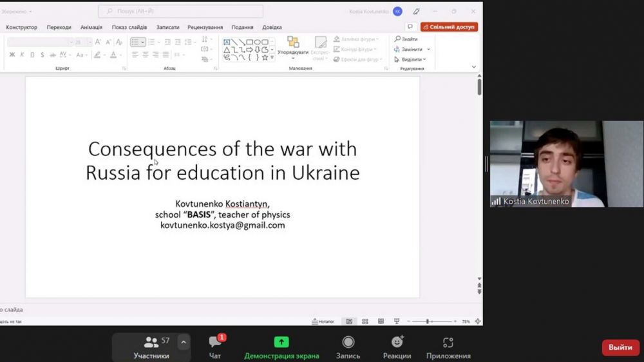Image resolution: width=644 pixels, height=362 pixels.
Task: Open the Чат chat panel
Action: (215, 347)
